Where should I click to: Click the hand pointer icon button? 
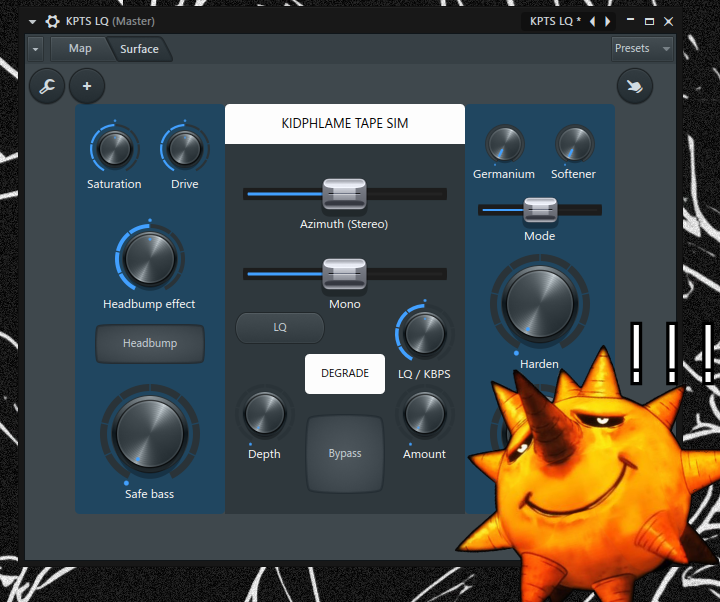[635, 86]
